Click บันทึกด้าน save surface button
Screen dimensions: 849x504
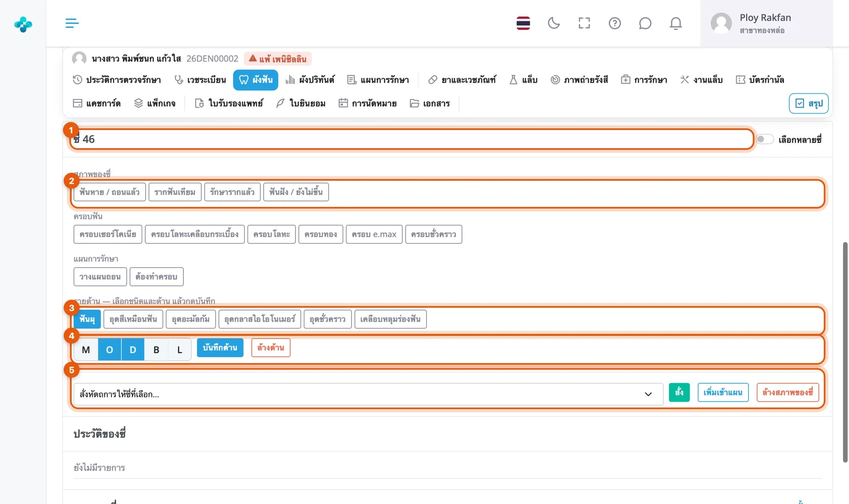(220, 347)
